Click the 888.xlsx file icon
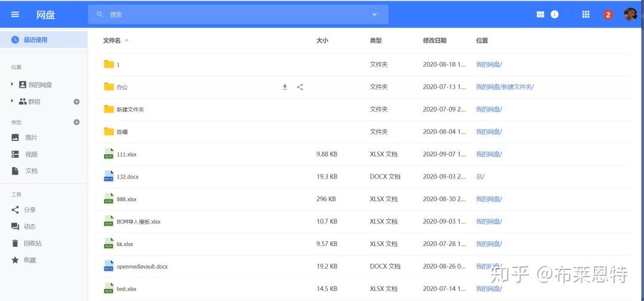This screenshot has height=301, width=644. (109, 199)
